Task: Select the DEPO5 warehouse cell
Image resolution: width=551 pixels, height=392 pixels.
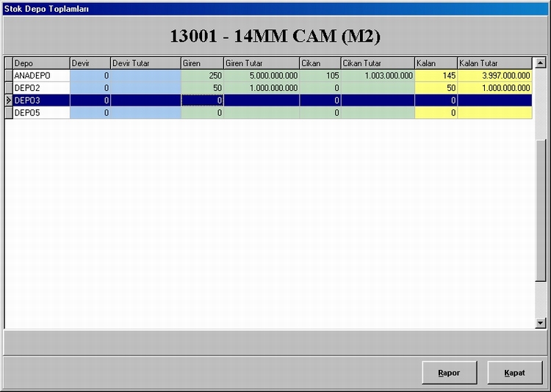Action: [x=41, y=113]
